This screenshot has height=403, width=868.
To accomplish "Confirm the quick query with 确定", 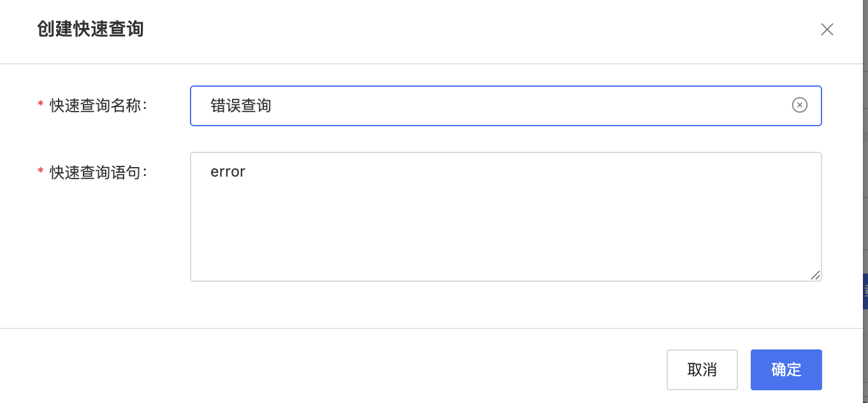I will point(786,370).
